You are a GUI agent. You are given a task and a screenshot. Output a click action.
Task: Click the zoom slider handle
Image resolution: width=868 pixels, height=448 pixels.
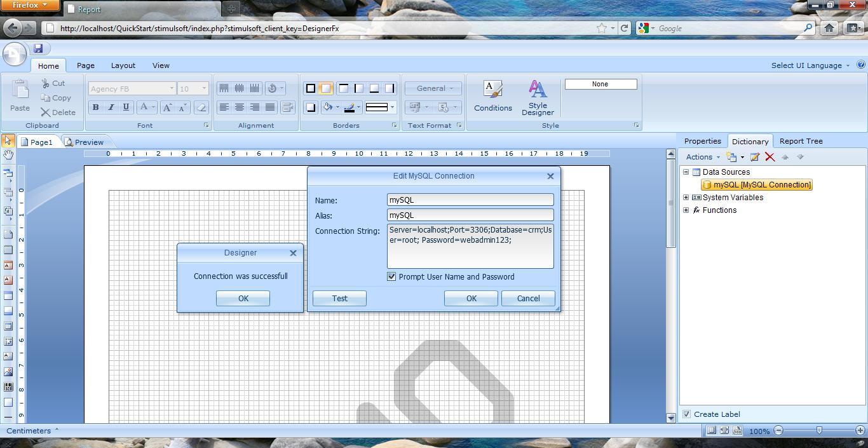819,431
